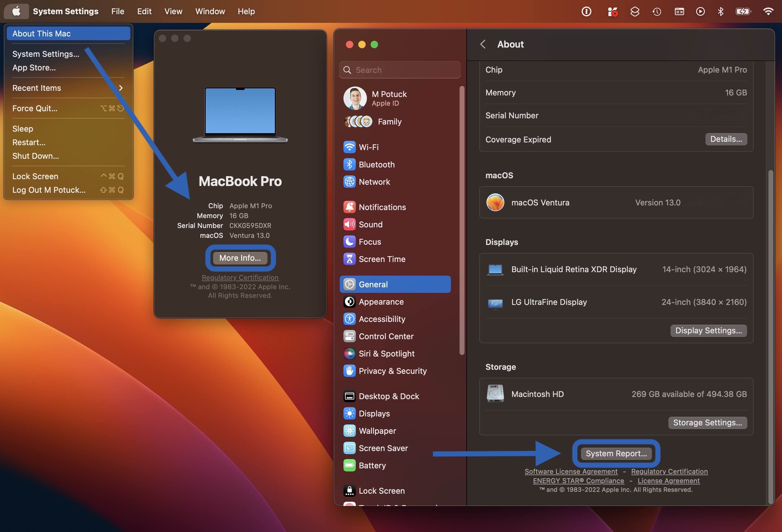This screenshot has width=782, height=532.
Task: Click the Privacy & Security icon
Action: click(x=348, y=370)
